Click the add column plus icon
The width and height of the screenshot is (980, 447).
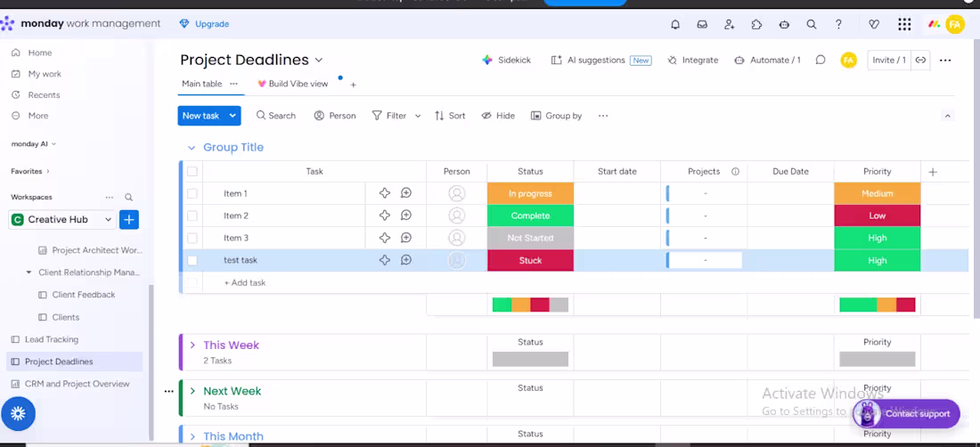(933, 172)
